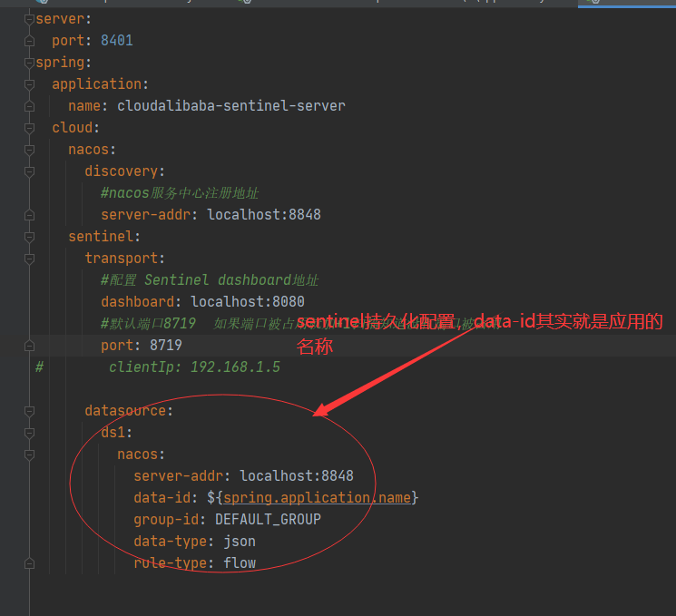The width and height of the screenshot is (676, 616).
Task: Click the name value cloudalibaba-sentinel-server
Action: 231,105
